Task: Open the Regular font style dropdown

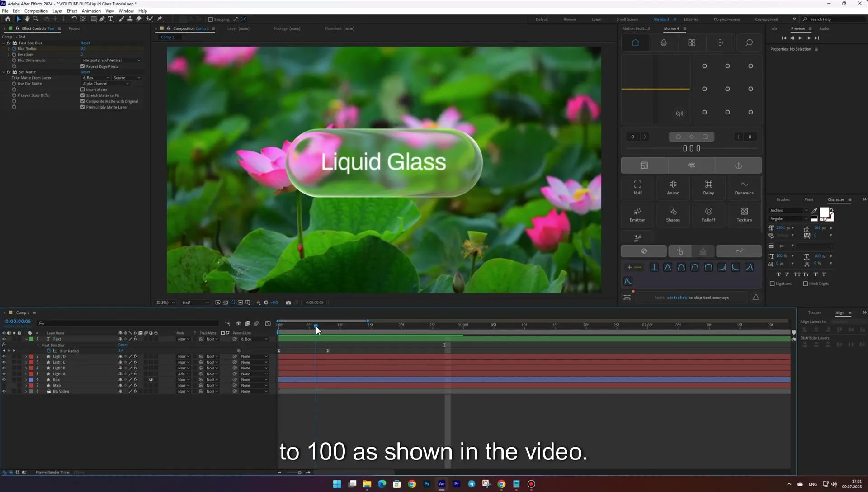Action: point(788,219)
